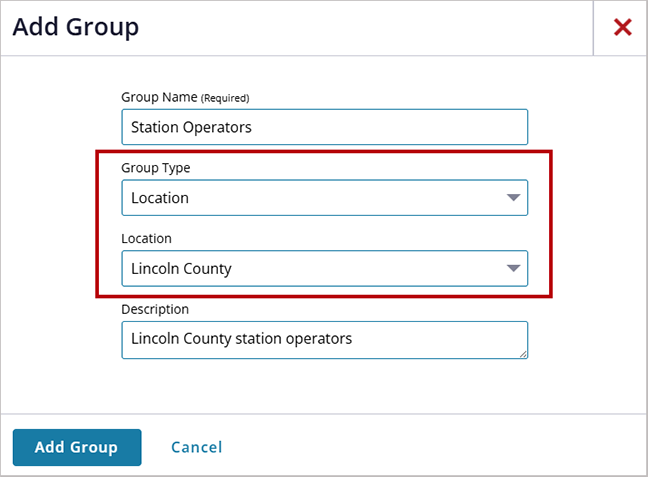This screenshot has width=648, height=477.
Task: Click the Add Group button
Action: point(76,447)
